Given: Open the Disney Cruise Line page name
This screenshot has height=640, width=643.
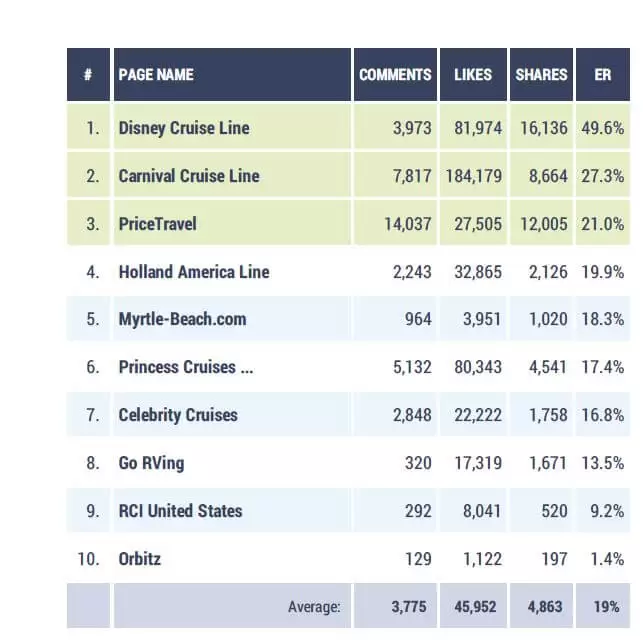Looking at the screenshot, I should pos(184,128).
